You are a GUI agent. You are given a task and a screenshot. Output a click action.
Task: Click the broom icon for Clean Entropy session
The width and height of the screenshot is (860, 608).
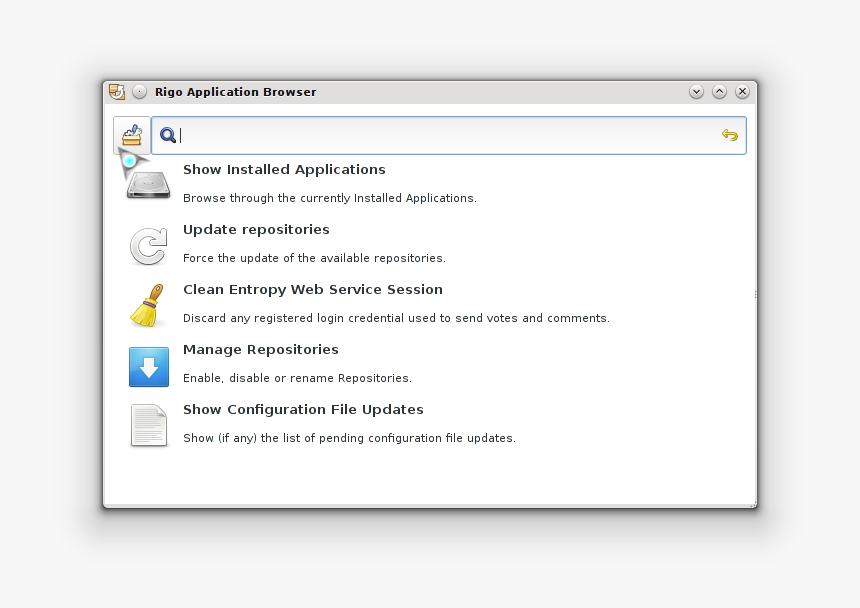click(x=148, y=306)
